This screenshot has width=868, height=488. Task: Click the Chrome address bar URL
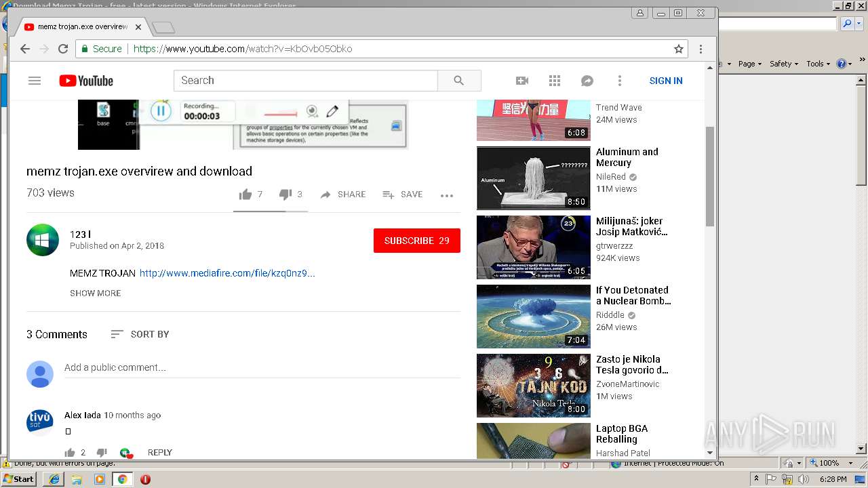tap(243, 49)
